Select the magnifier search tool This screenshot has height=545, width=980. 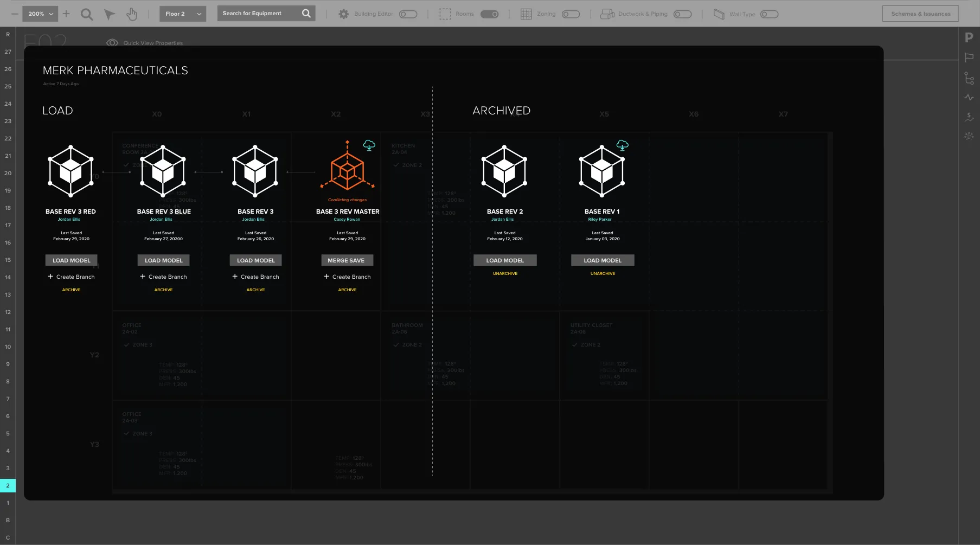(87, 14)
